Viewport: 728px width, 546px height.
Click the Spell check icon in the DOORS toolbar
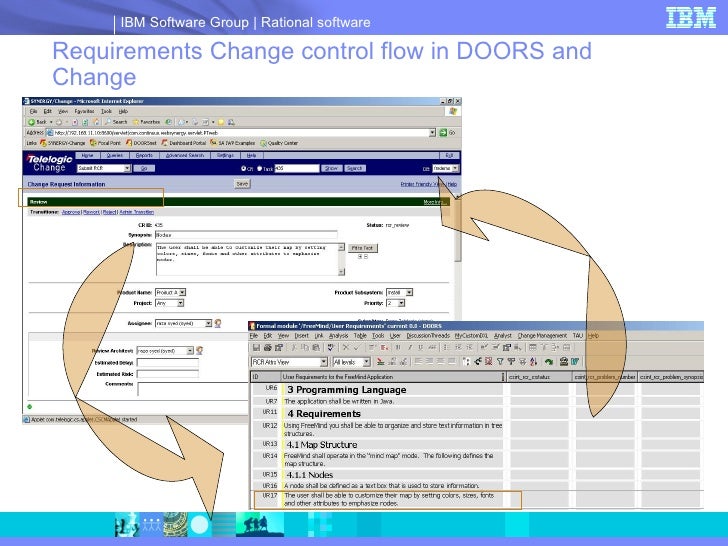(x=330, y=347)
